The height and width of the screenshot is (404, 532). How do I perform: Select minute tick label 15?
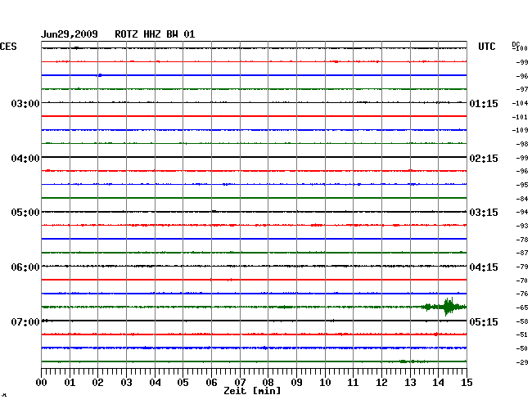click(467, 383)
